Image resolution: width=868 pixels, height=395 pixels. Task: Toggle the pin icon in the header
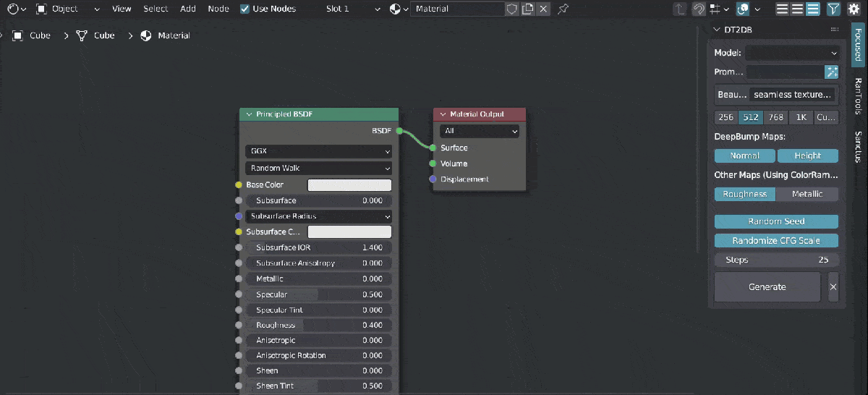tap(563, 9)
